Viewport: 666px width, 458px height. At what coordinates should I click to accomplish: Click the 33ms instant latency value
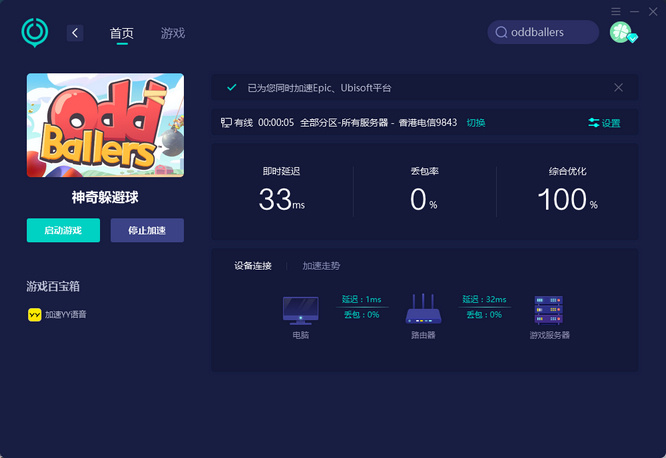282,199
